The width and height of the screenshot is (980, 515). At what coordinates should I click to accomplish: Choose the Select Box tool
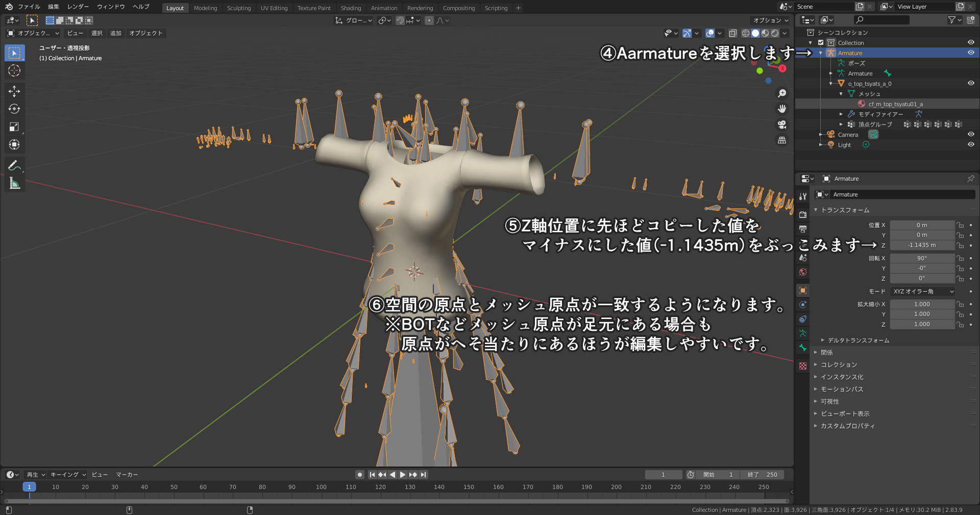[14, 53]
